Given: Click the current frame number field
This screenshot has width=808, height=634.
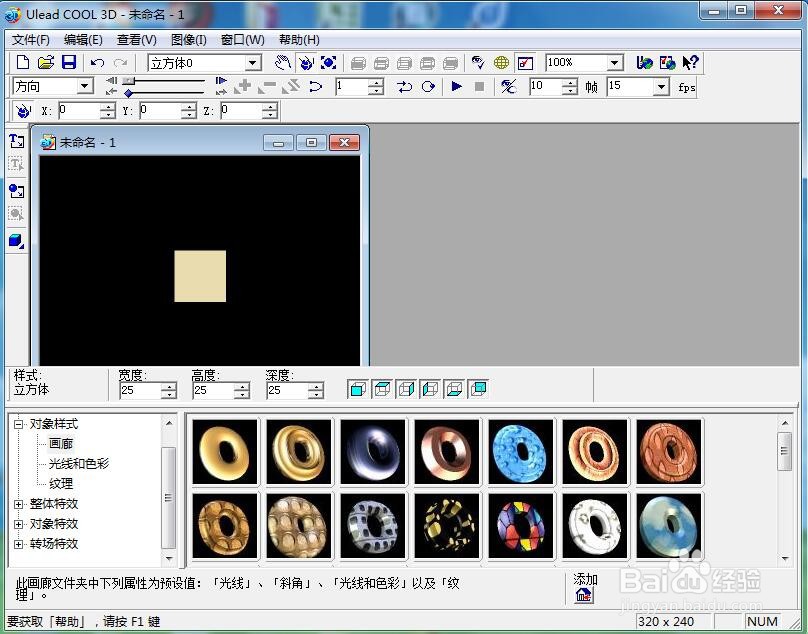Looking at the screenshot, I should (x=352, y=87).
